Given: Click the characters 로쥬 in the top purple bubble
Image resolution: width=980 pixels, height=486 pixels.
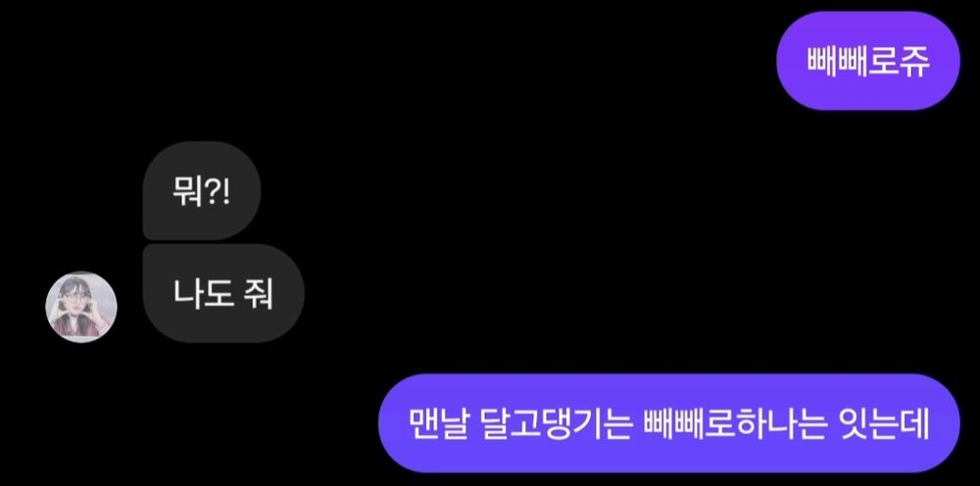Looking at the screenshot, I should [x=898, y=61].
